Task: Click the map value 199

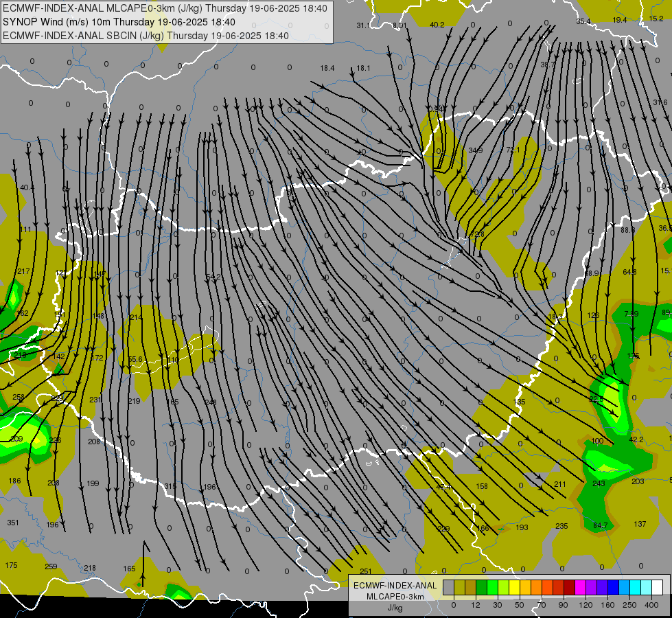Action: click(93, 483)
